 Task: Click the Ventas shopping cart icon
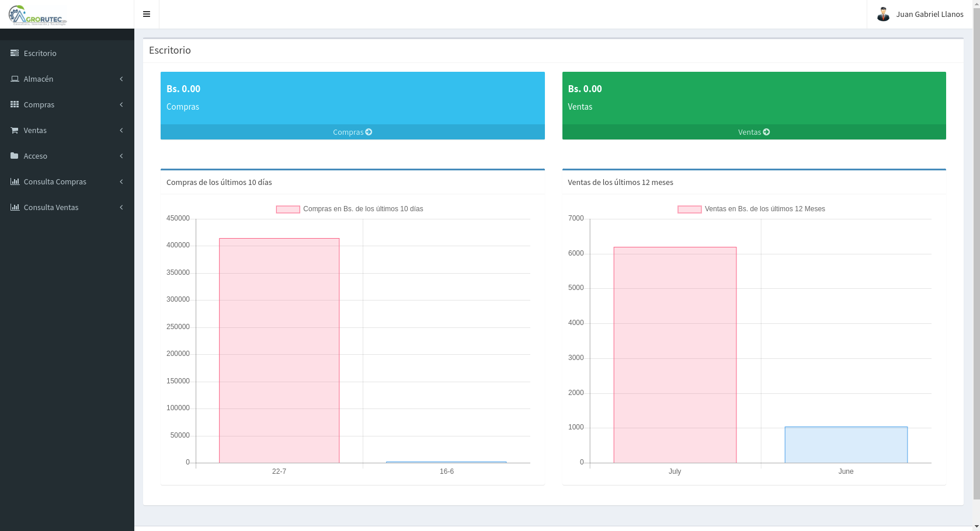(15, 130)
